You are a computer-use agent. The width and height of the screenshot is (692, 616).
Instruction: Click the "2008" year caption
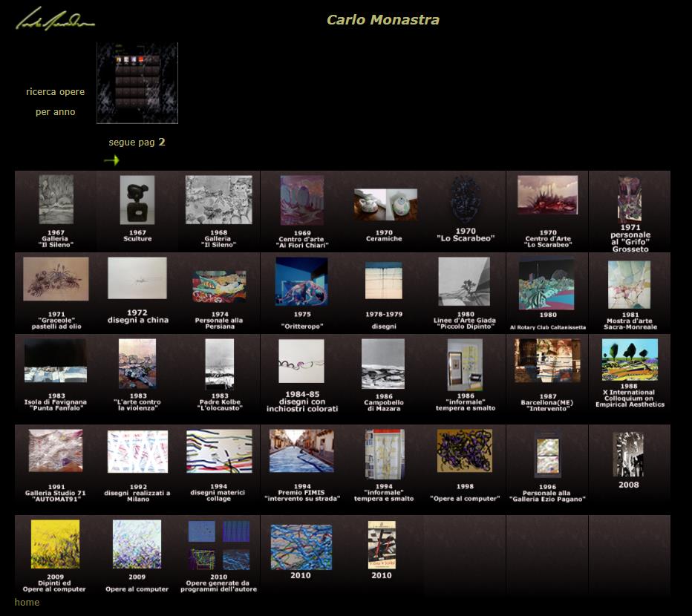coord(628,485)
